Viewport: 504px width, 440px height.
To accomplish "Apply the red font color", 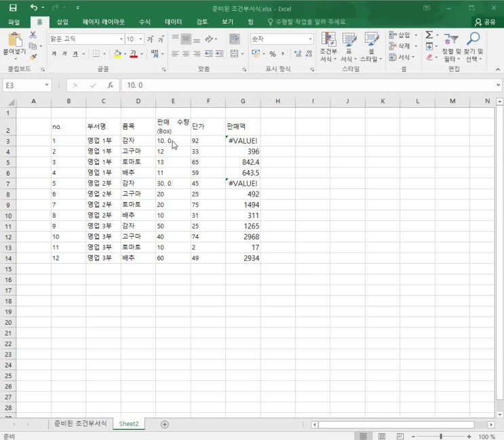I will click(x=134, y=54).
